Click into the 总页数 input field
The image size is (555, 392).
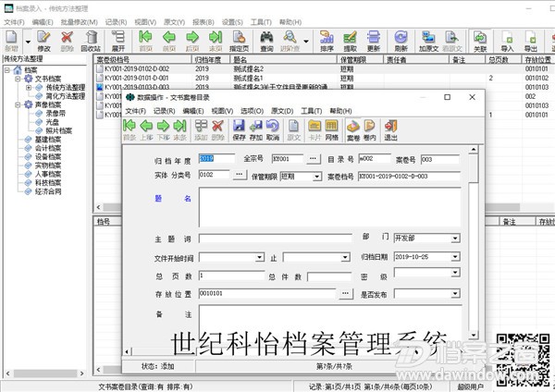pos(231,275)
